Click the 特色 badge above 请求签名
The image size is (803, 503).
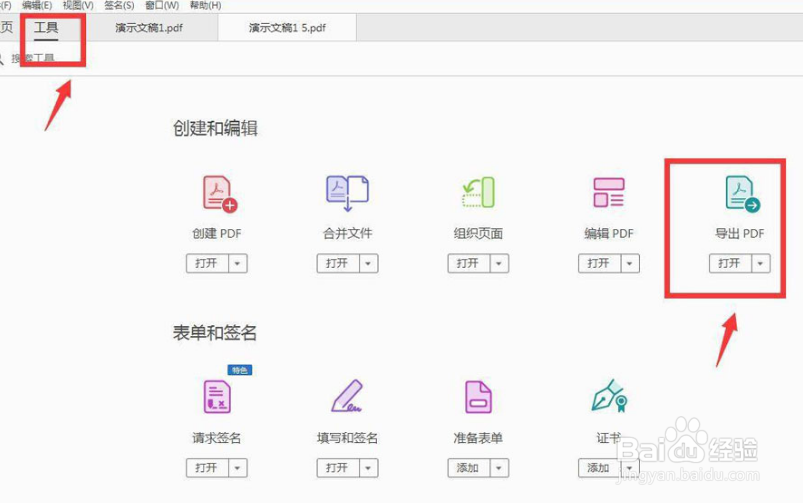click(240, 370)
